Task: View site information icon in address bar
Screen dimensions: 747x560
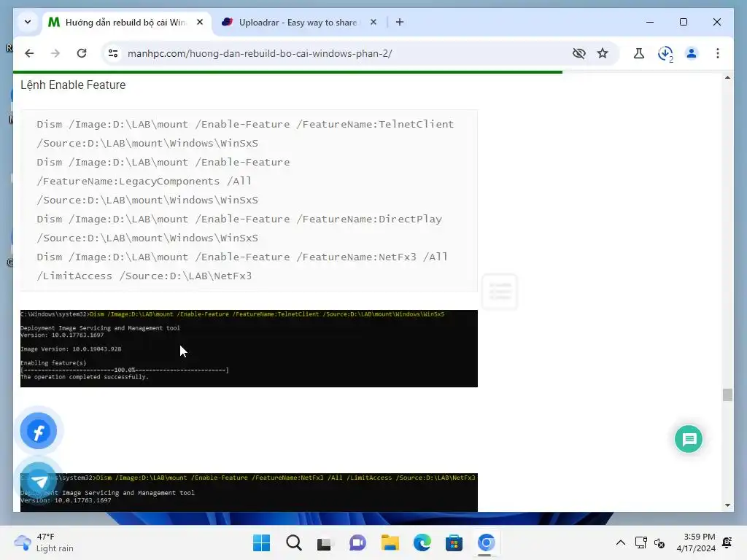Action: click(x=113, y=53)
